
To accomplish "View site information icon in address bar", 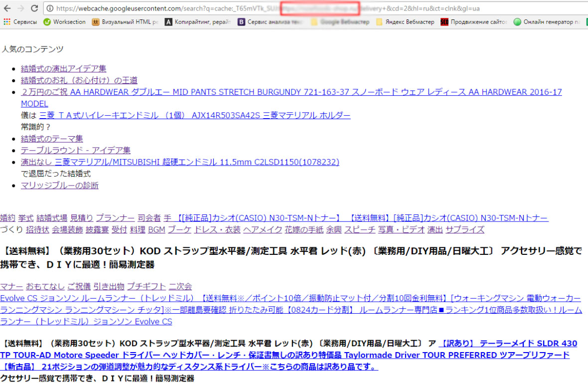I will click(50, 8).
